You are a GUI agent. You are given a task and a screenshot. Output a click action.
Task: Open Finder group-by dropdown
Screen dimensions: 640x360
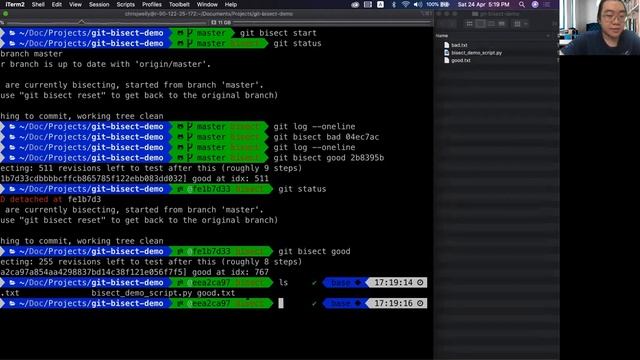[520, 24]
